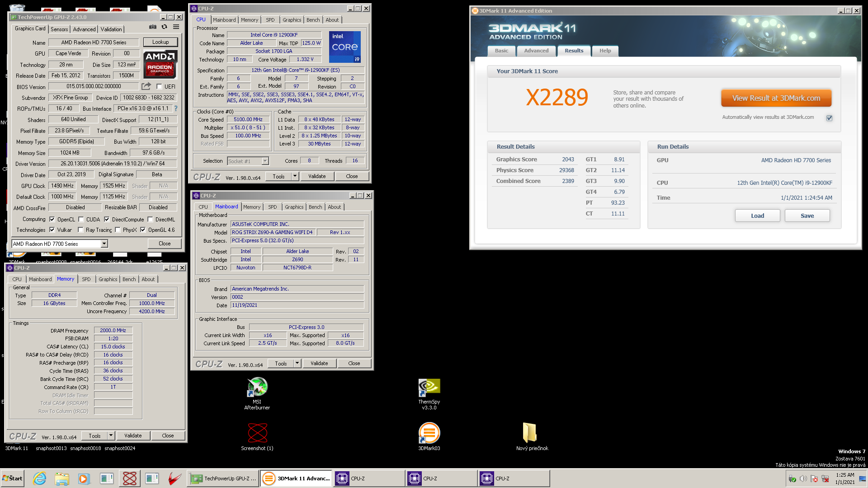Open the Basic tab in 3DMark 11
The image size is (868, 488).
501,51
